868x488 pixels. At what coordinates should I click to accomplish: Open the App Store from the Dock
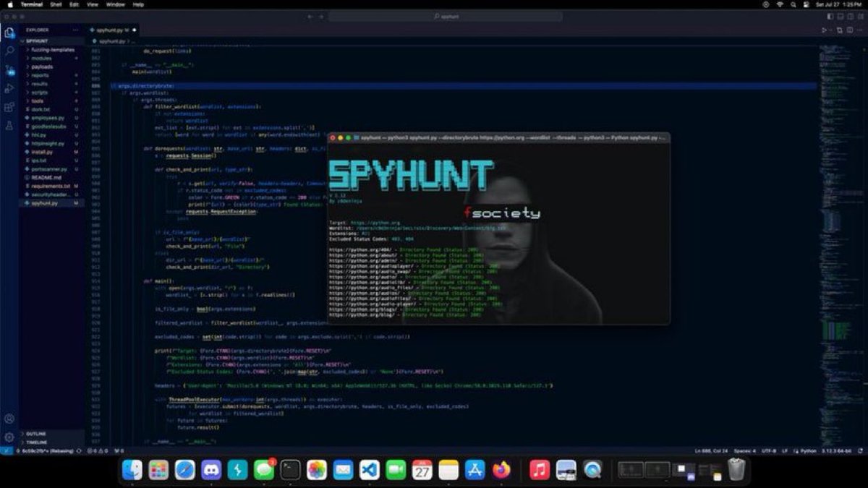[475, 470]
